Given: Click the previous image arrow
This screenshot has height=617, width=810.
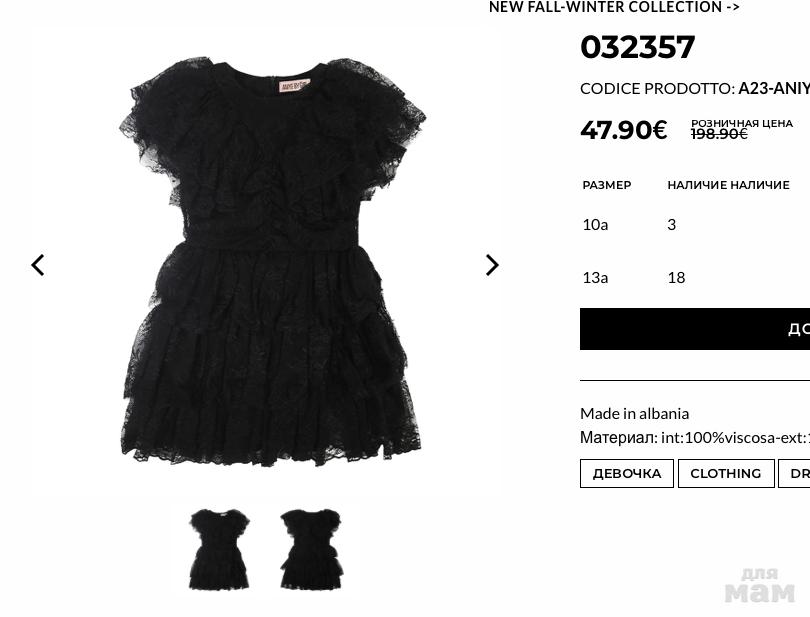Looking at the screenshot, I should tap(38, 265).
